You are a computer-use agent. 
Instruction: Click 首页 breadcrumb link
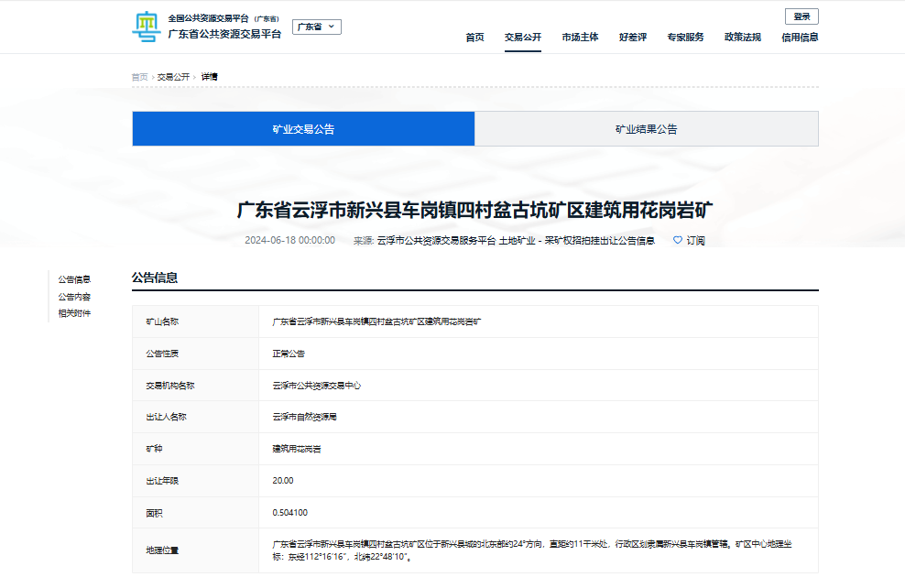pos(139,77)
